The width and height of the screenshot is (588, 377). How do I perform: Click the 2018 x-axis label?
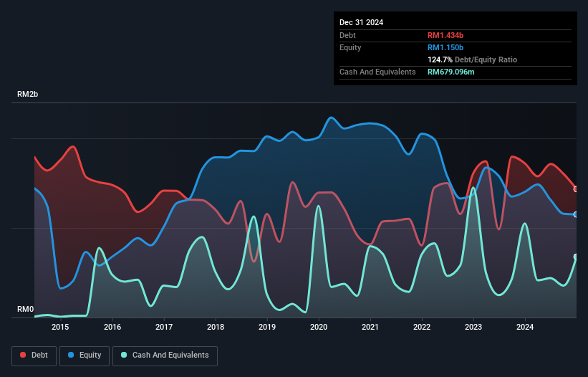[216, 327]
